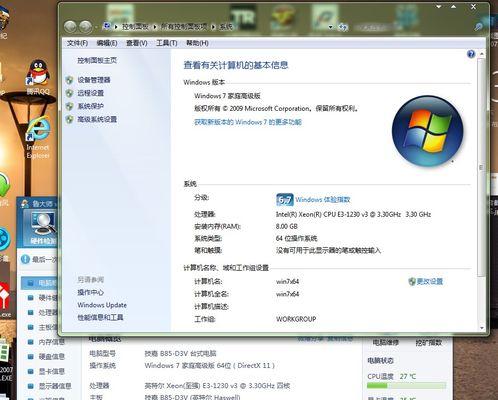Go to 控制面板主页

(97, 60)
